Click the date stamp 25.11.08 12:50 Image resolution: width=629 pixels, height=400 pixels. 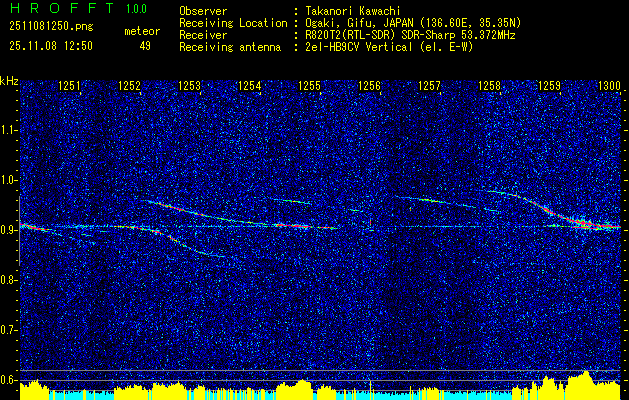[51, 46]
